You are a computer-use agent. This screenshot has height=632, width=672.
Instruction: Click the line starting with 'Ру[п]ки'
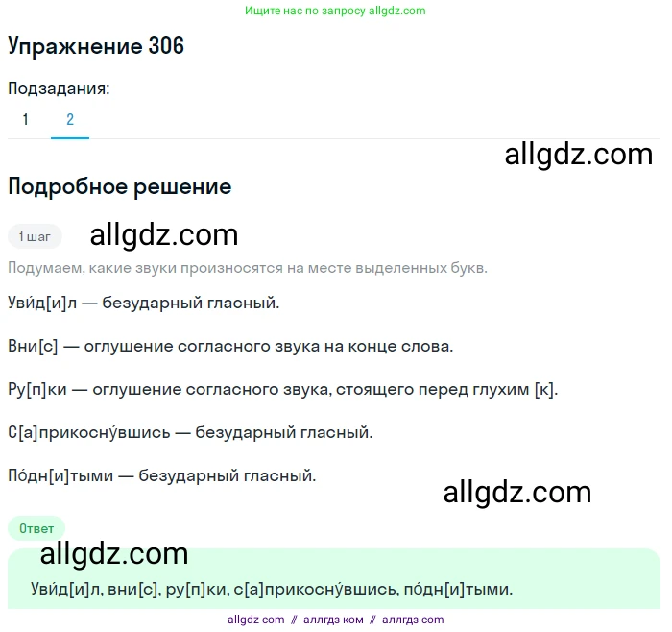pos(283,389)
